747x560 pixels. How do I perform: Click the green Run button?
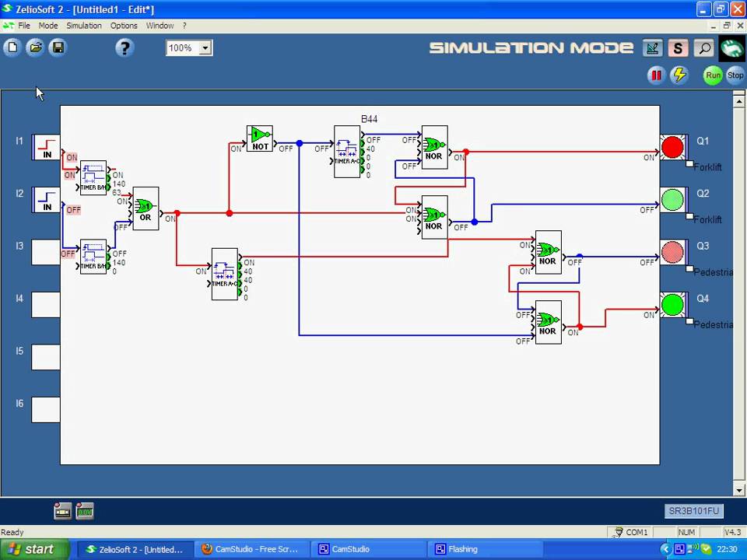(713, 75)
